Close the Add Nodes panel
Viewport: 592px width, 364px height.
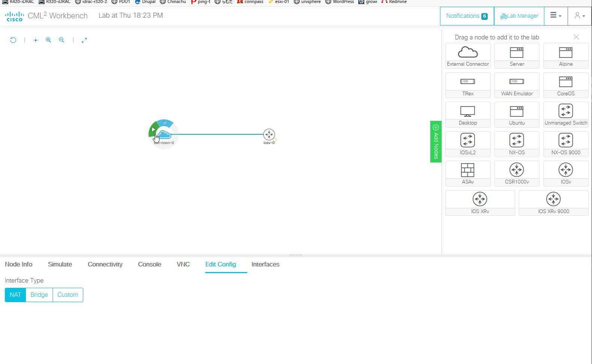point(576,37)
